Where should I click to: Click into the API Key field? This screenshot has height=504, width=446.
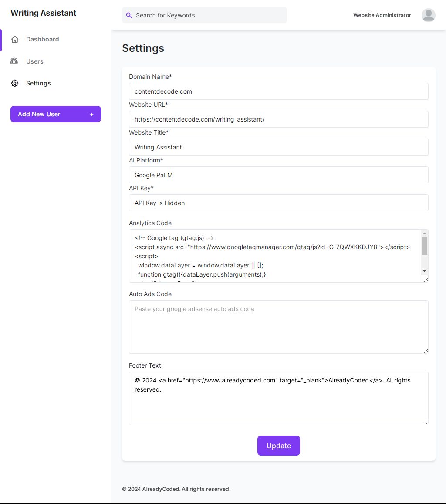(x=279, y=203)
